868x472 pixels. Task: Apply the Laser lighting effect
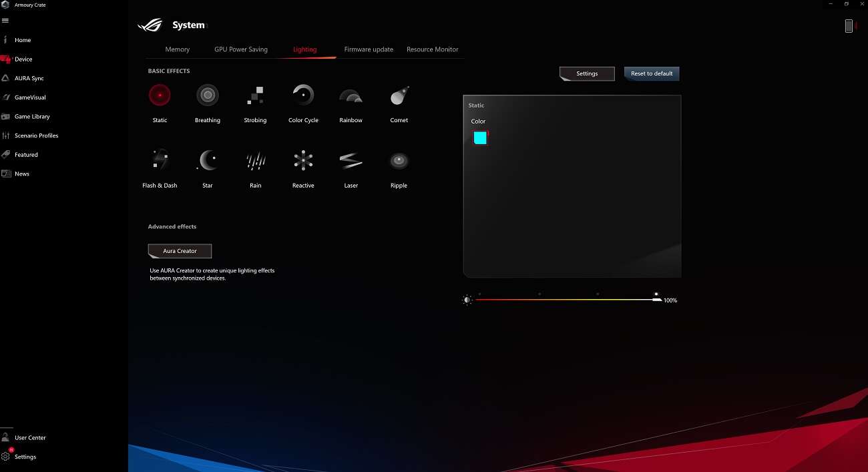coord(351,161)
